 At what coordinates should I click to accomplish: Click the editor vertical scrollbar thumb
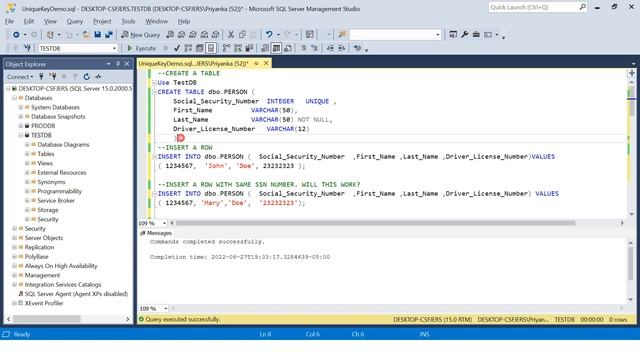[631, 102]
